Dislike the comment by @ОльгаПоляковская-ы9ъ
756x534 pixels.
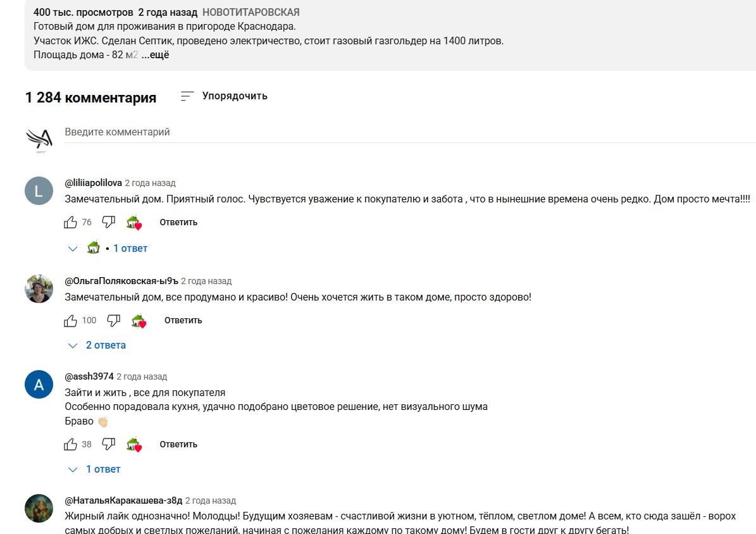(x=114, y=321)
